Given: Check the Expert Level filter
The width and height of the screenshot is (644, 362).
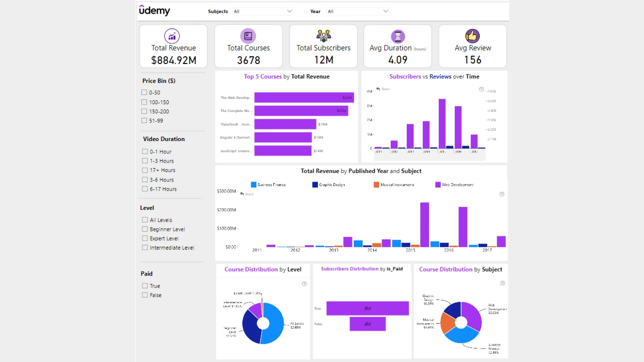Looking at the screenshot, I should click(145, 238).
